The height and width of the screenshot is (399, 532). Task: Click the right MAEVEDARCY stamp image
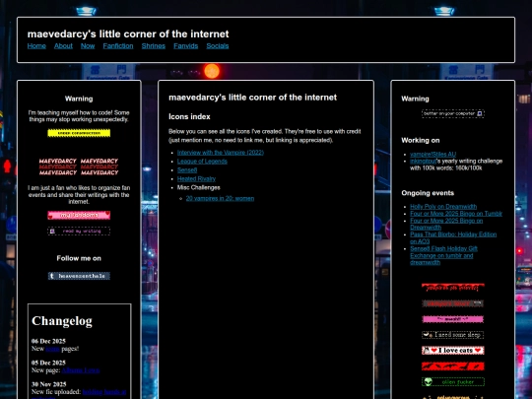pyautogui.click(x=100, y=166)
